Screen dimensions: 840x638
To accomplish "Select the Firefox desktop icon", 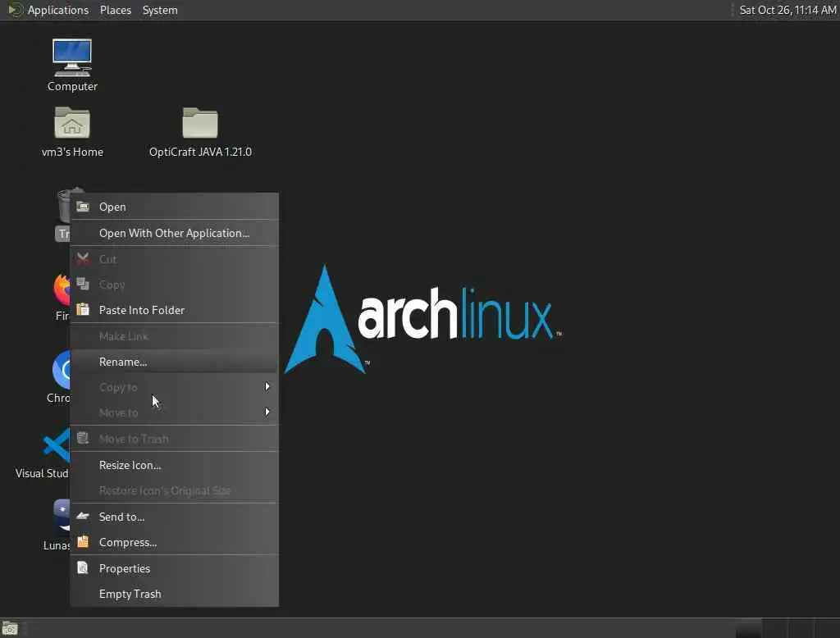I will pos(62,288).
